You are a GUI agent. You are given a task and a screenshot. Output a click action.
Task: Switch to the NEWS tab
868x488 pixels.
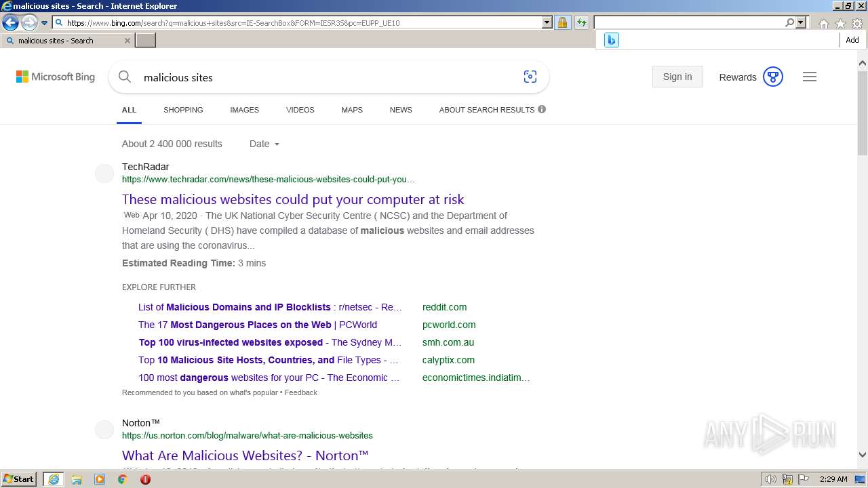coord(401,110)
